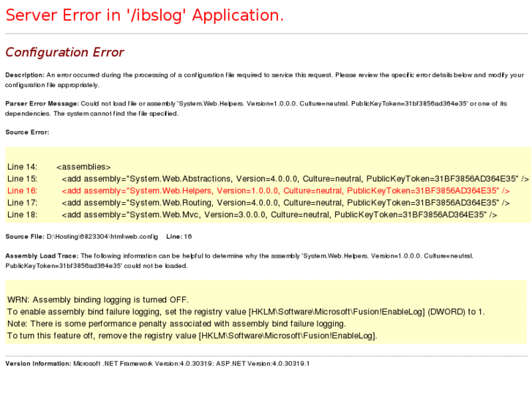Click the 'Parser Error Message:' label
The image size is (532, 399).
click(42, 103)
